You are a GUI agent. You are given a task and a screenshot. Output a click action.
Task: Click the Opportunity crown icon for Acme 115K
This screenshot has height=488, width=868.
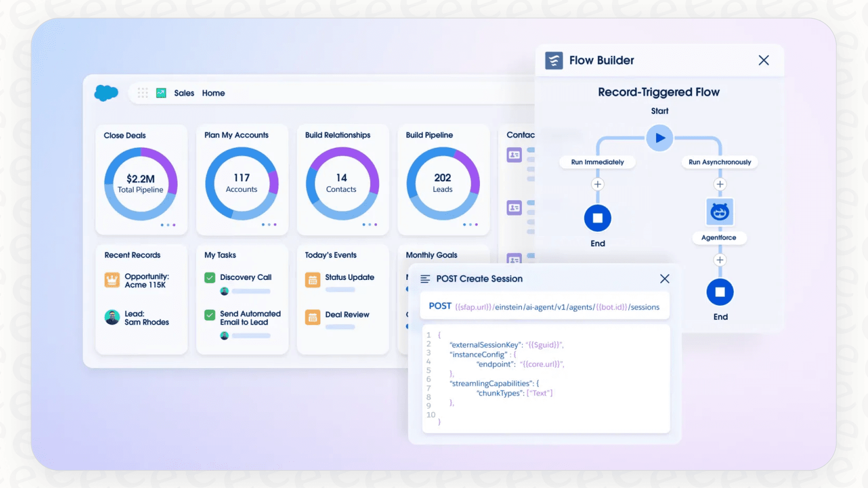[112, 280]
